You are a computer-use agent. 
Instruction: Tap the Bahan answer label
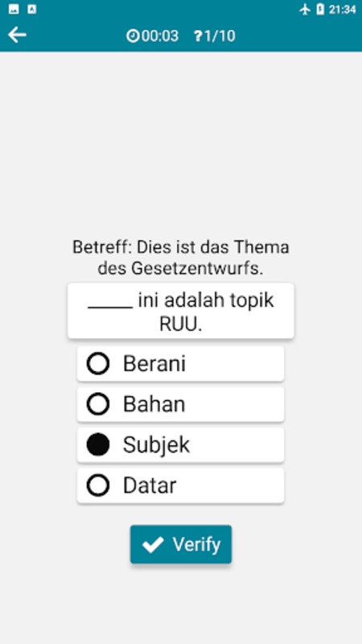[x=154, y=404]
